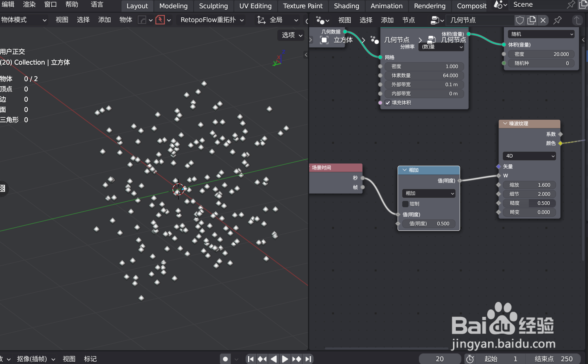Click the transform orientation icon
This screenshot has width=588, height=364.
261,20
